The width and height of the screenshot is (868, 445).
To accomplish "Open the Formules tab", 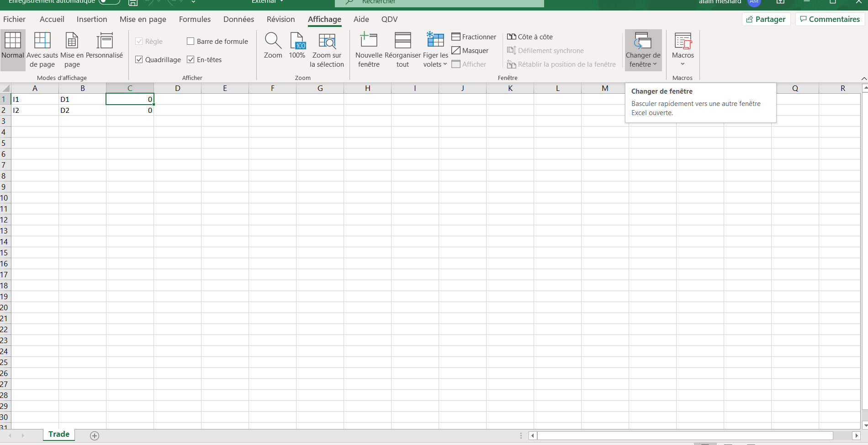I will click(x=195, y=19).
